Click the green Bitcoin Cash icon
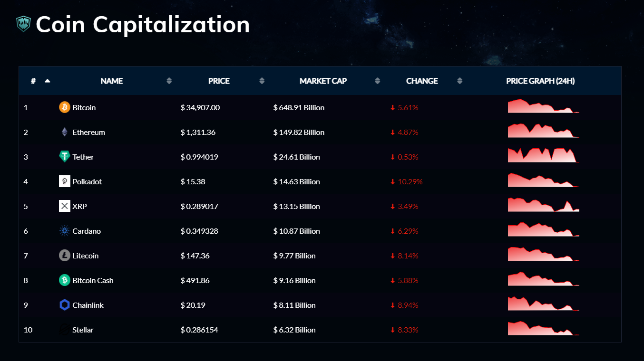This screenshot has width=644, height=361. [x=64, y=280]
